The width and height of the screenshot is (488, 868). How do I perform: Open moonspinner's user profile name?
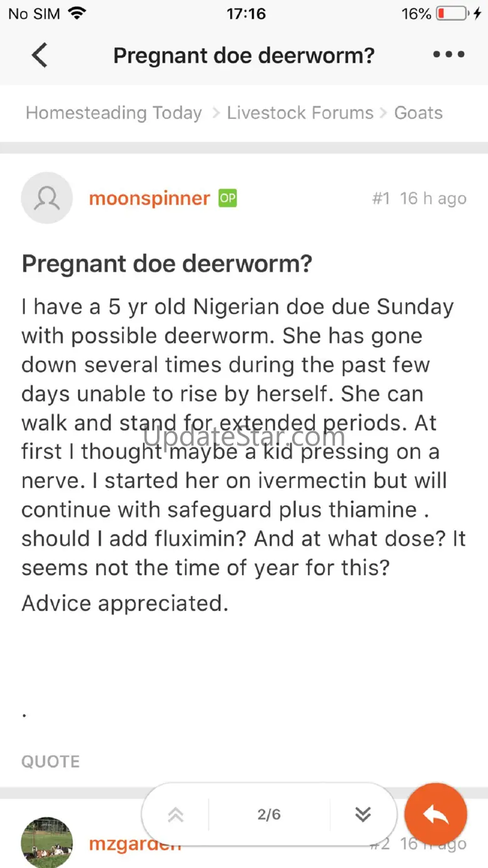coord(149,198)
